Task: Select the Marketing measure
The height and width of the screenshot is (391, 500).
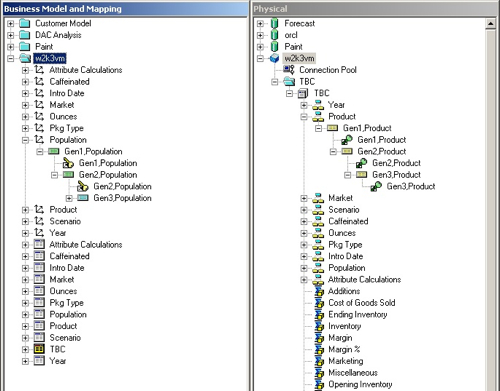Action: click(x=346, y=361)
